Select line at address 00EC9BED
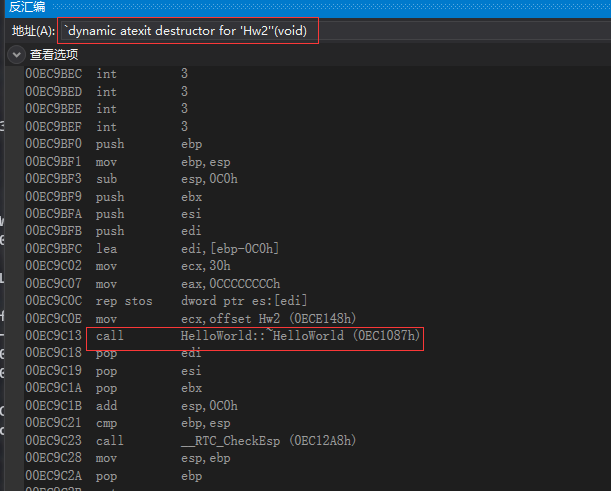Viewport: 611px width, 491px height. click(x=107, y=92)
